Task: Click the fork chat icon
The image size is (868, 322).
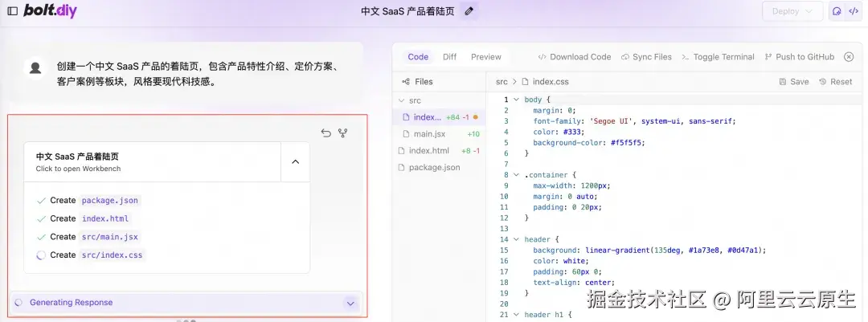Action: (x=342, y=132)
